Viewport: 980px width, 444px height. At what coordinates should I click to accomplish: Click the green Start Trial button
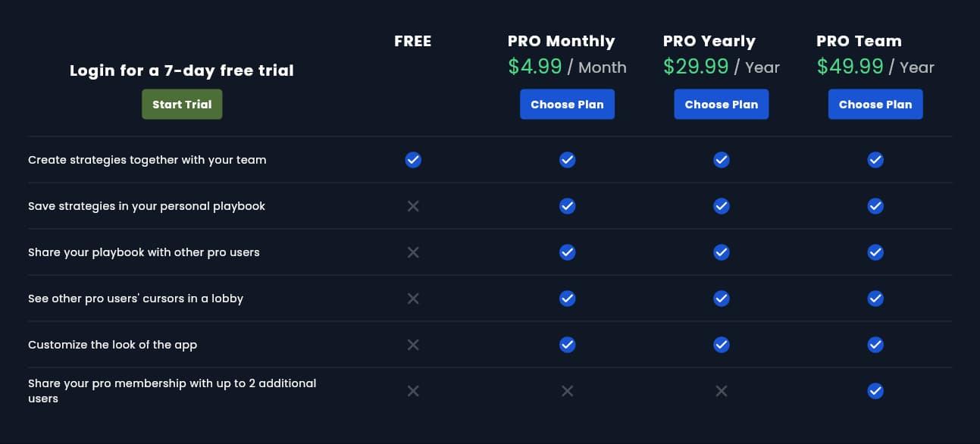pyautogui.click(x=182, y=105)
